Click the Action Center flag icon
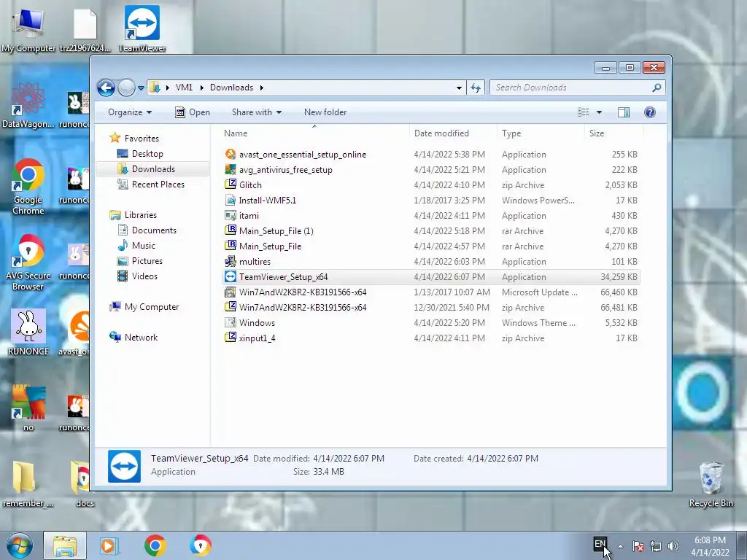Image resolution: width=747 pixels, height=560 pixels. (638, 546)
